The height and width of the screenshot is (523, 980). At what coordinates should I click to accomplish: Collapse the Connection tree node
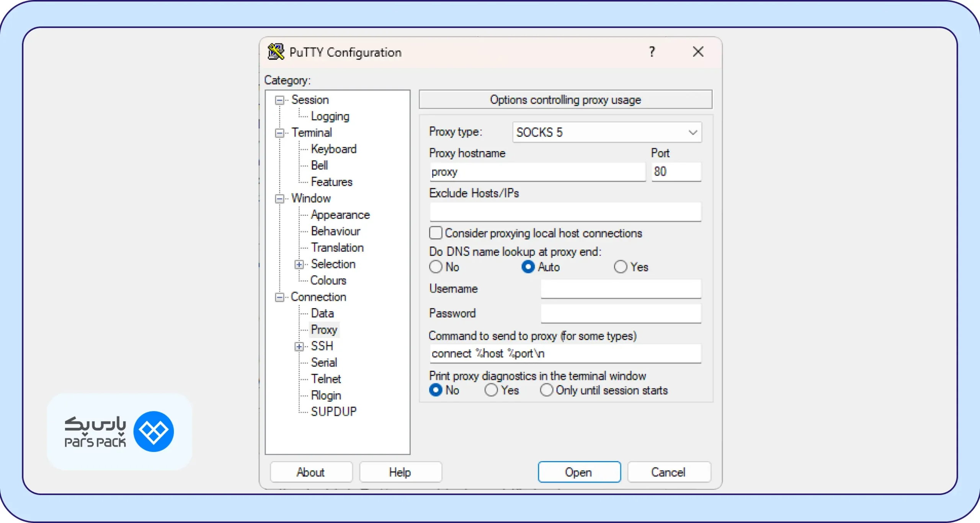tap(280, 297)
